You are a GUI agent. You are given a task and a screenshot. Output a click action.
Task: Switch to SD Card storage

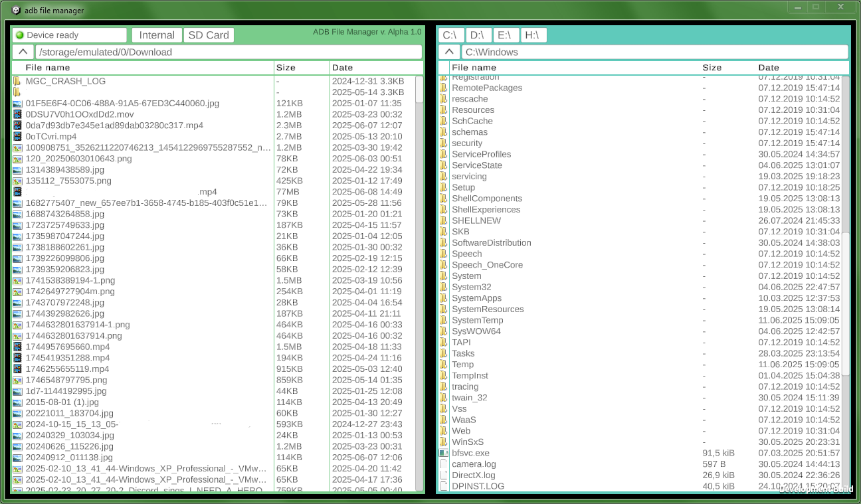coord(209,35)
